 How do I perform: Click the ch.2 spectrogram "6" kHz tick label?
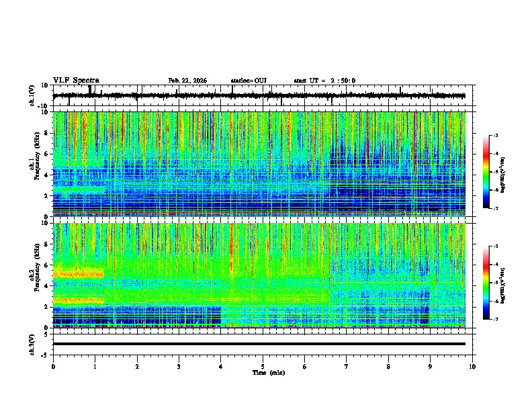46,265
